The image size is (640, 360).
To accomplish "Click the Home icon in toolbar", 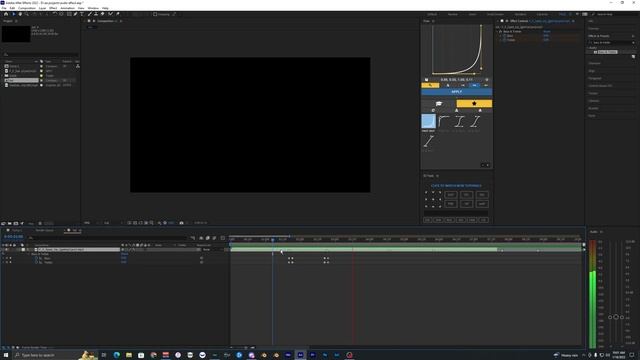I will point(6,14).
